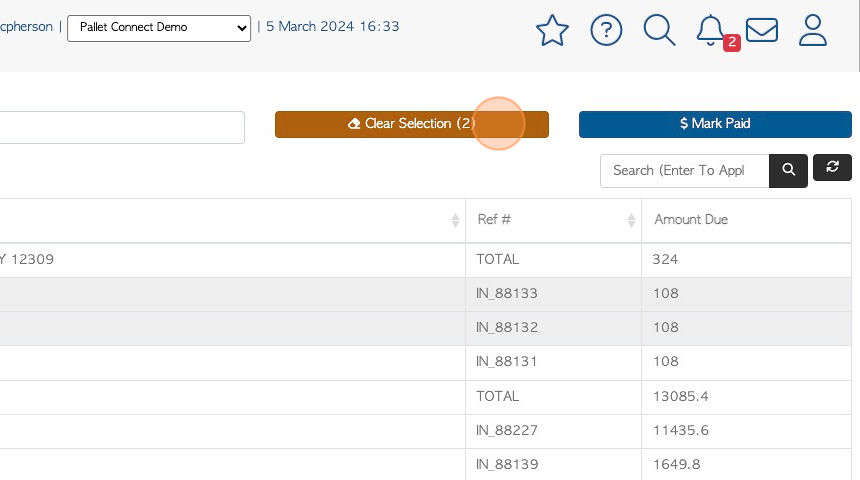This screenshot has height=480, width=860.
Task: Open the user profile icon
Action: 813,30
